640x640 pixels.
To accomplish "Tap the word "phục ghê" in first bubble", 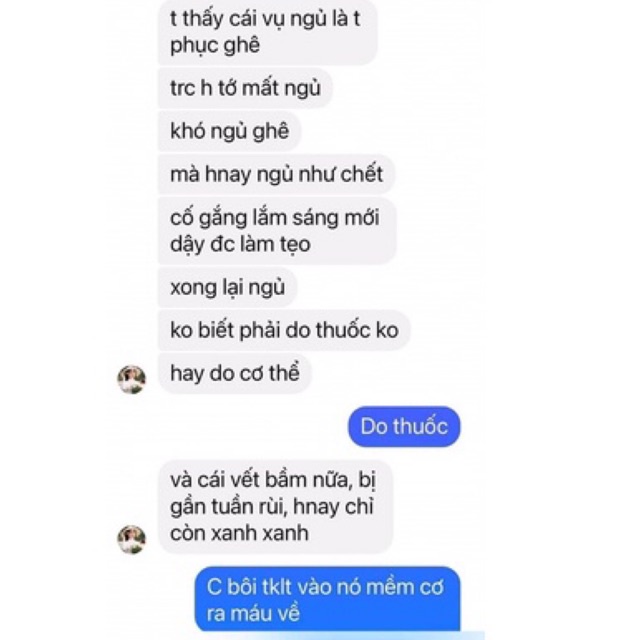I will click(215, 45).
